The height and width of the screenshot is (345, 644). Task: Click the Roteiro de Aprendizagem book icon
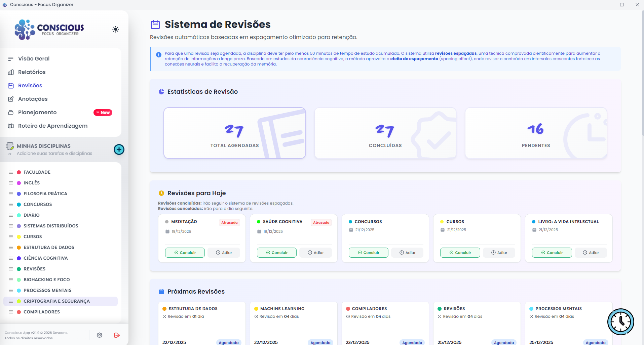point(11,126)
